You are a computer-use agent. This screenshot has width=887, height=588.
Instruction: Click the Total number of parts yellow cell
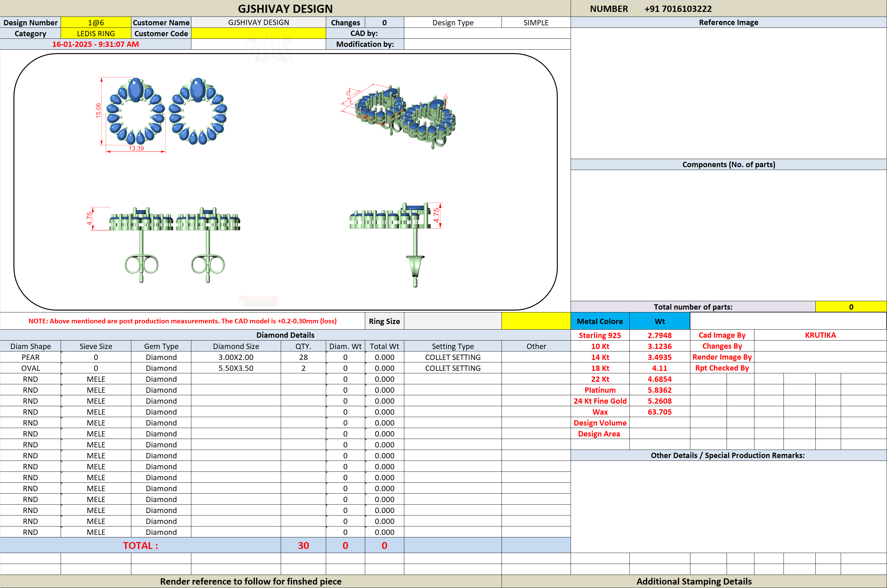[851, 307]
